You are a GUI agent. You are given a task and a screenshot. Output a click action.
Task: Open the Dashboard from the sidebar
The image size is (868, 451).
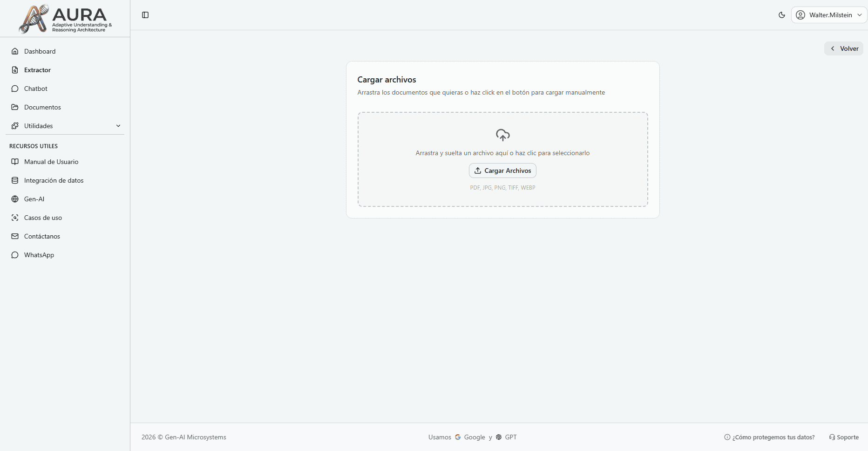pos(40,51)
